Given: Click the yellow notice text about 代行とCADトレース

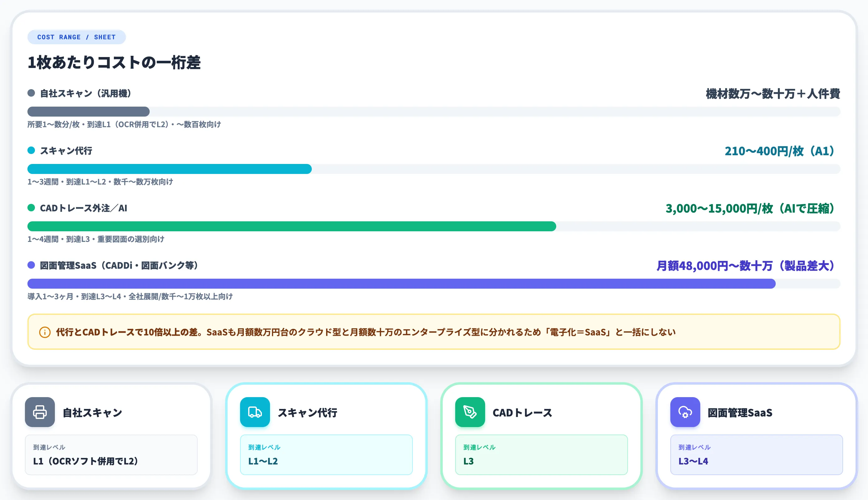Looking at the screenshot, I should [365, 332].
